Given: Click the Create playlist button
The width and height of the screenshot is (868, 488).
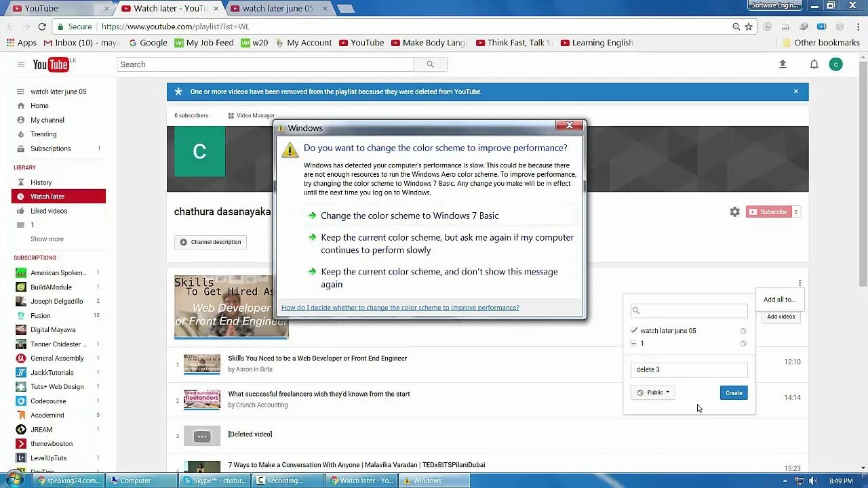Looking at the screenshot, I should [734, 393].
